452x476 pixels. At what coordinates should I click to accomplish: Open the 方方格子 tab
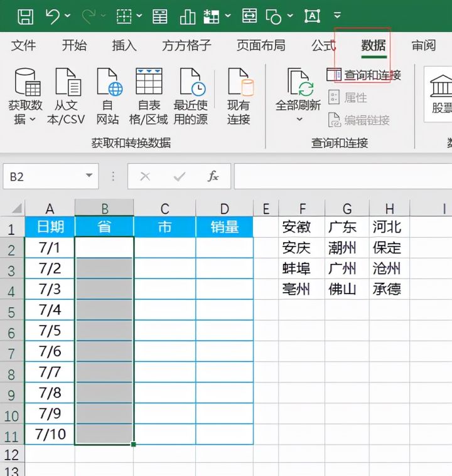(x=186, y=46)
